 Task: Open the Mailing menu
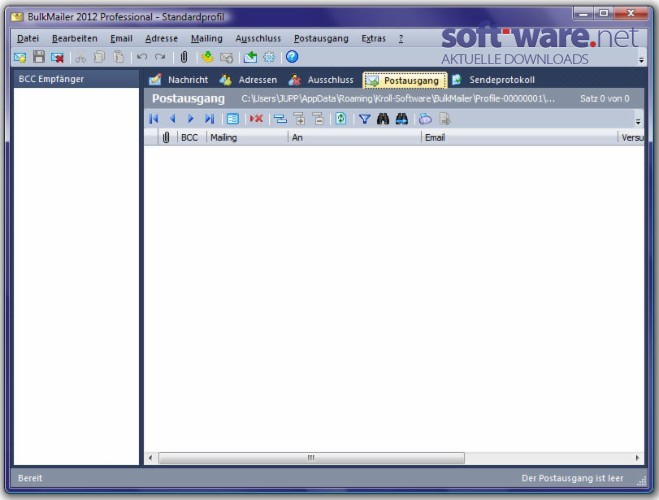click(206, 39)
